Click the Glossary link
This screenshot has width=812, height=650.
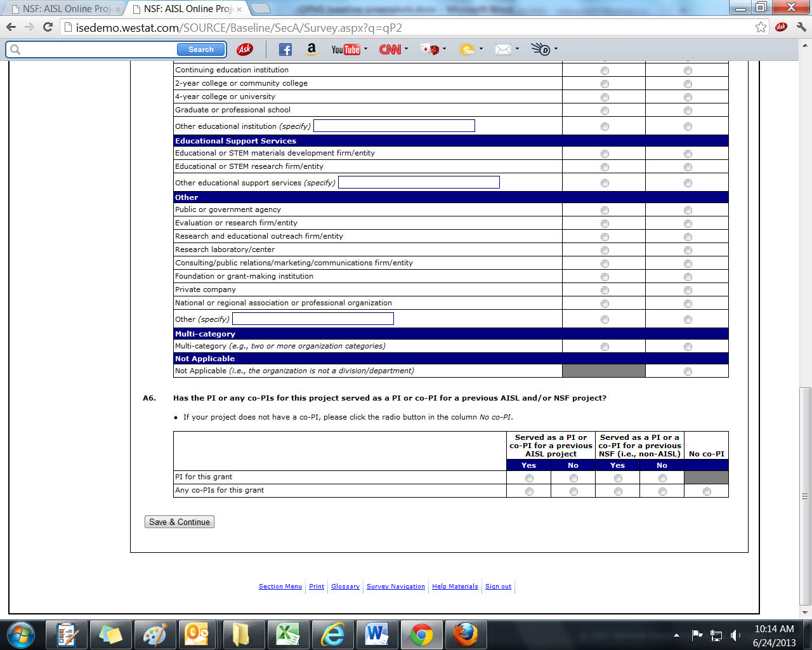345,587
